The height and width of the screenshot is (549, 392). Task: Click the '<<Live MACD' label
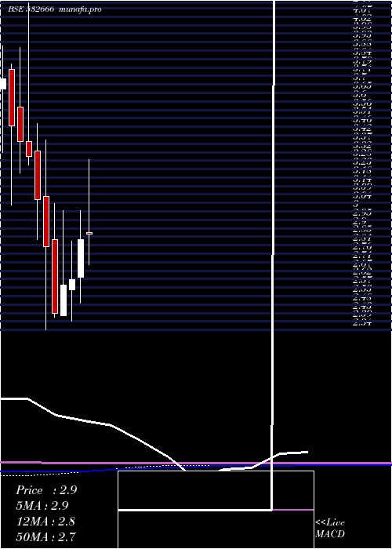click(330, 529)
